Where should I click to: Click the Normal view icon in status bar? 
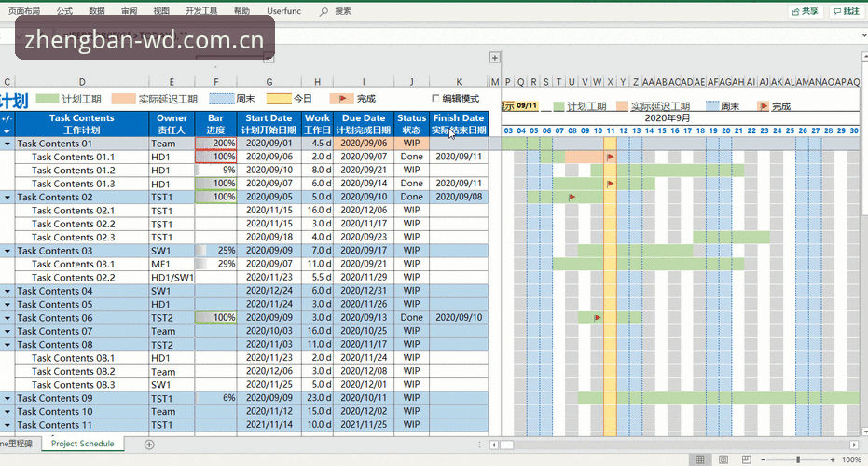point(699,459)
